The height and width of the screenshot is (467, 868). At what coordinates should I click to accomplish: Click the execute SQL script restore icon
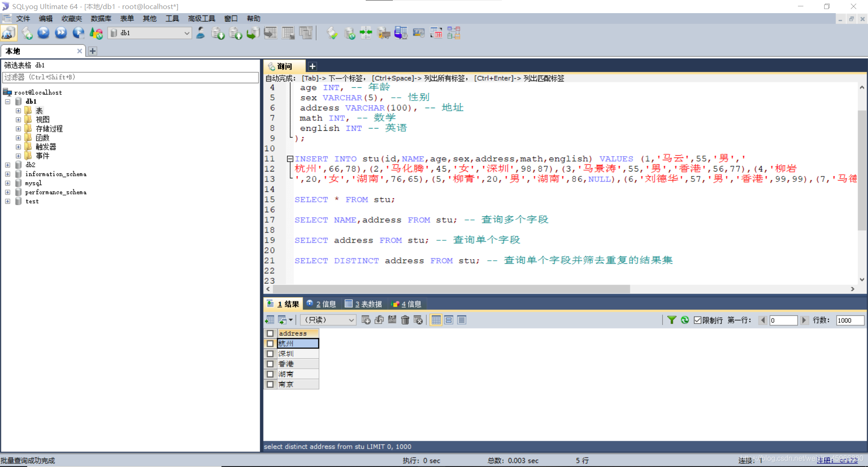253,33
